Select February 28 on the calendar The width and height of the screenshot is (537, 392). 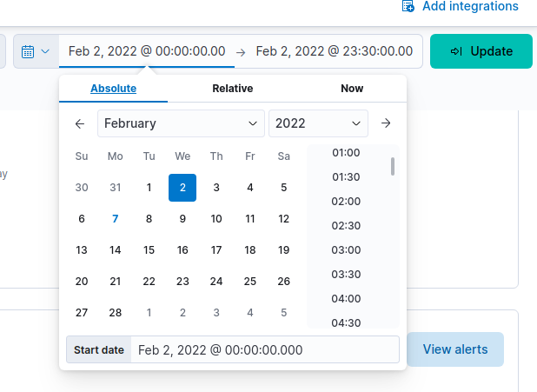(115, 313)
